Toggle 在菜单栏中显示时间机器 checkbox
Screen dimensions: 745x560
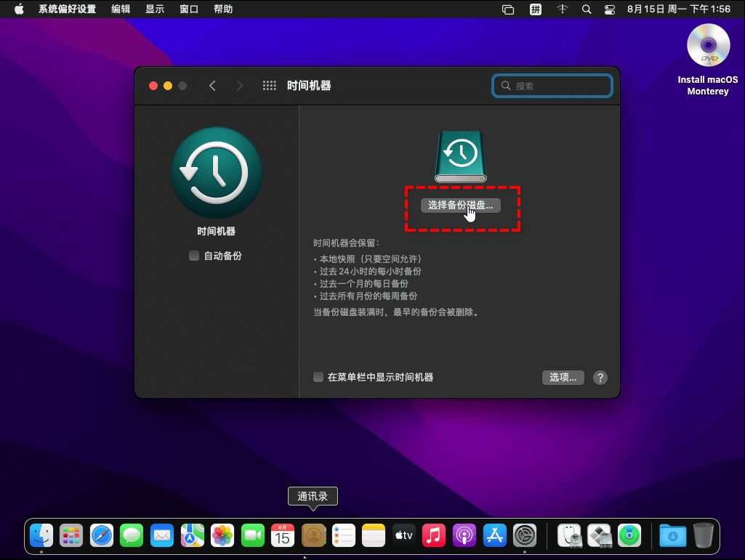pyautogui.click(x=318, y=378)
